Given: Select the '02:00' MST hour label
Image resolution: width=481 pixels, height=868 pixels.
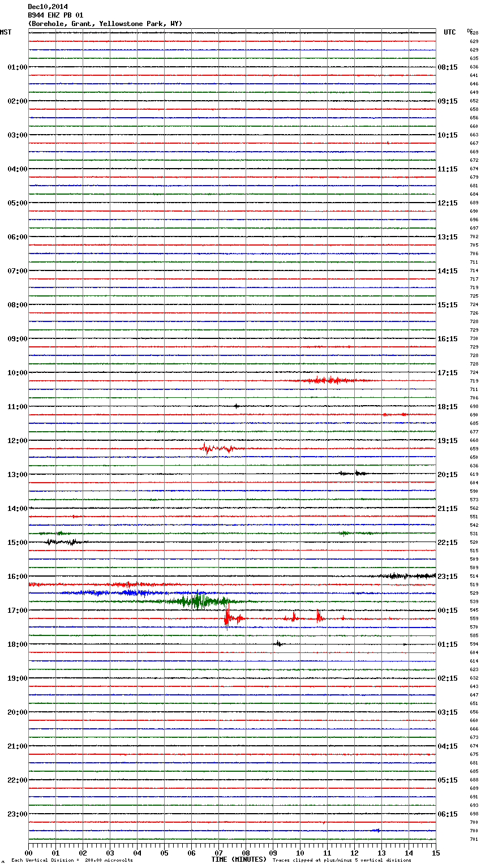Looking at the screenshot, I should pos(18,101).
